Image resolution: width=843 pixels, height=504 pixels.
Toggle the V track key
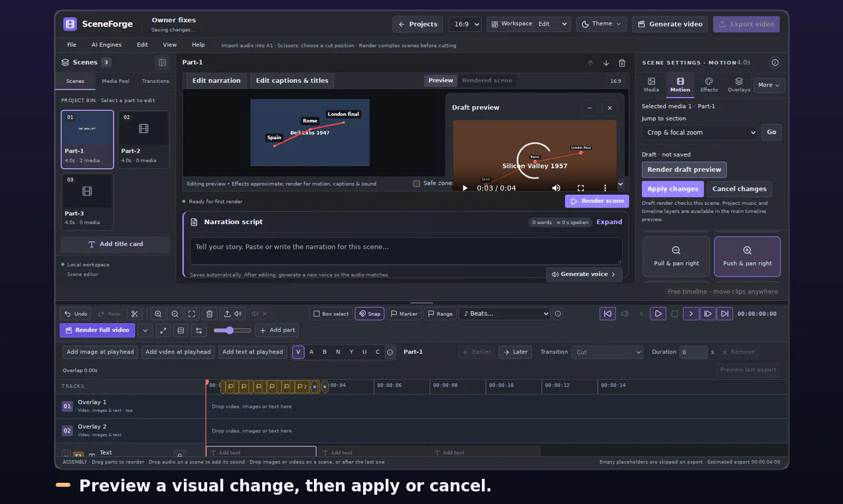coord(298,352)
